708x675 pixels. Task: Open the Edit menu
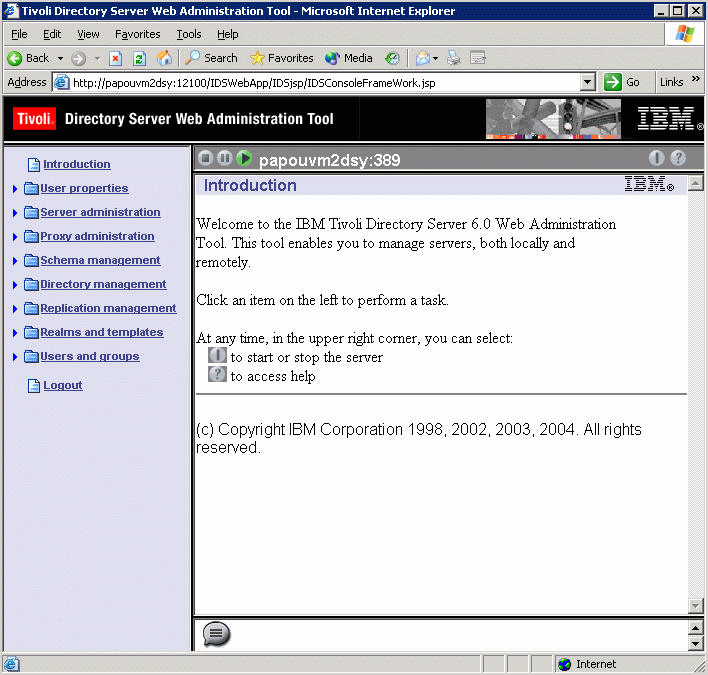[x=52, y=34]
